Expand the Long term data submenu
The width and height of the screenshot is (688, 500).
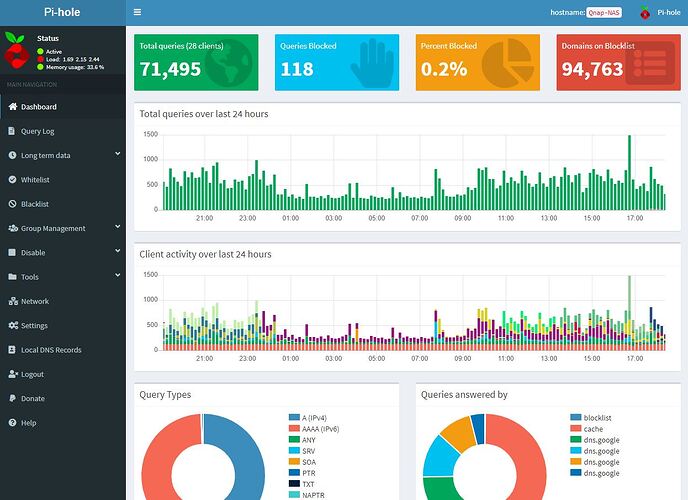coord(117,155)
